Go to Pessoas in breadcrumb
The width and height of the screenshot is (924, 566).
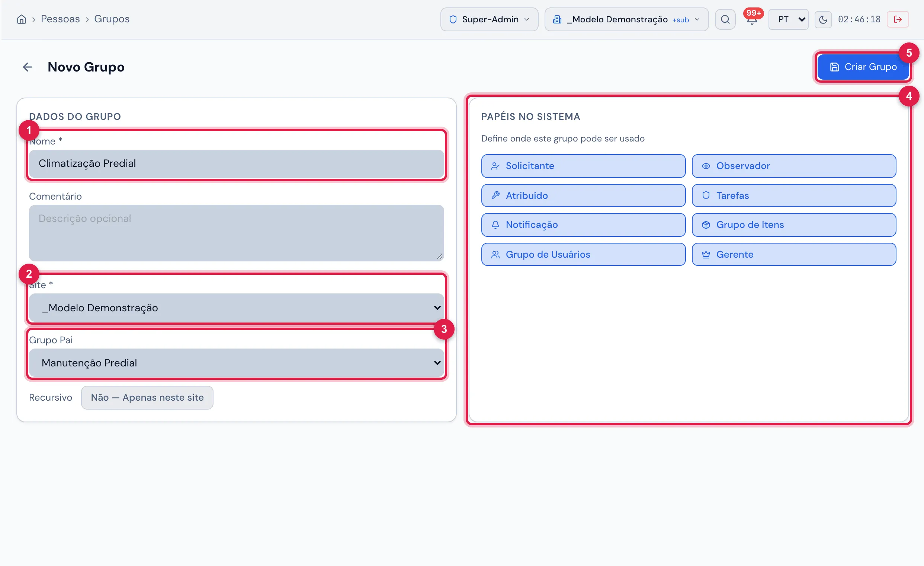coord(60,19)
